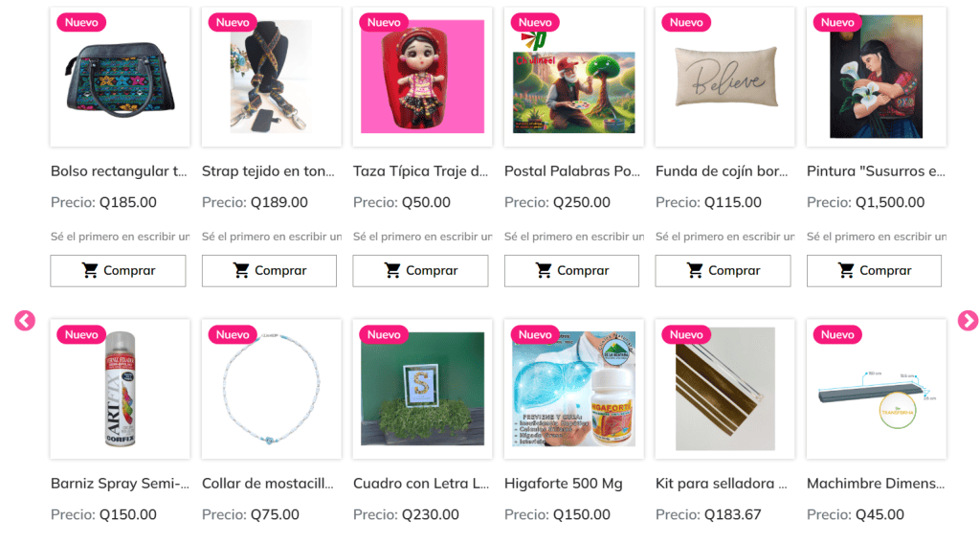The width and height of the screenshot is (980, 543).
Task: Buy the Taza Típica mug
Action: click(421, 271)
